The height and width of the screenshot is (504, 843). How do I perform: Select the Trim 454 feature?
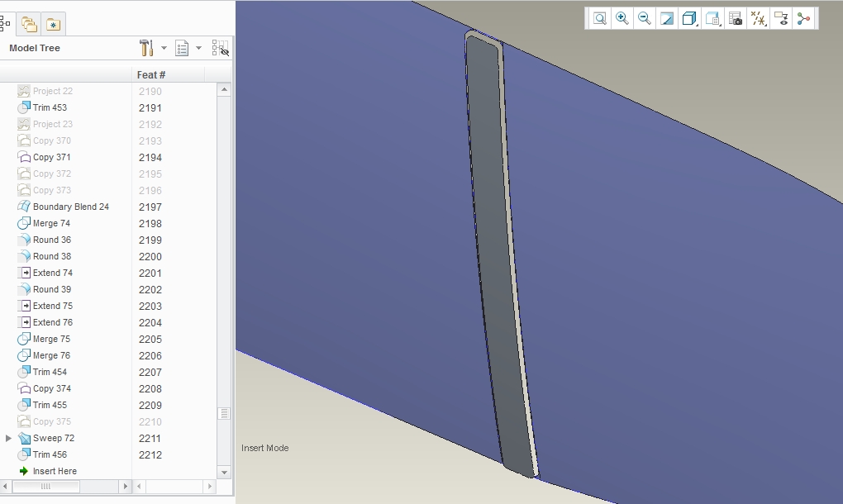coord(50,373)
